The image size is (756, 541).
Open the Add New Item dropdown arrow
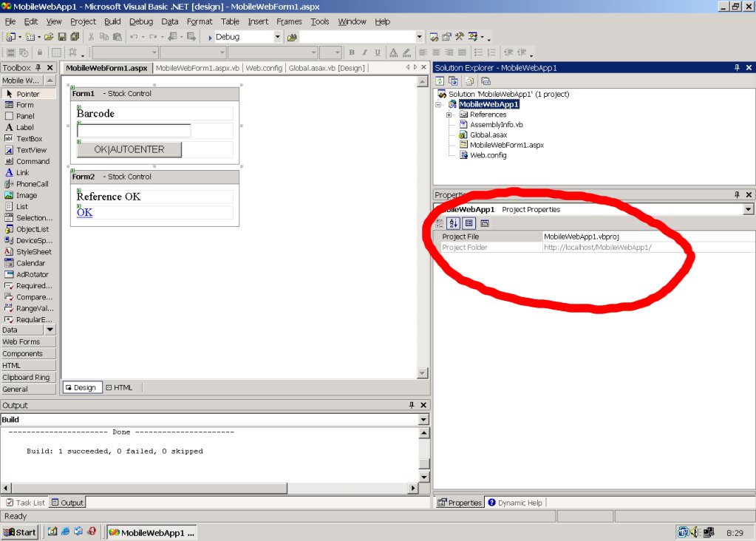pos(39,37)
